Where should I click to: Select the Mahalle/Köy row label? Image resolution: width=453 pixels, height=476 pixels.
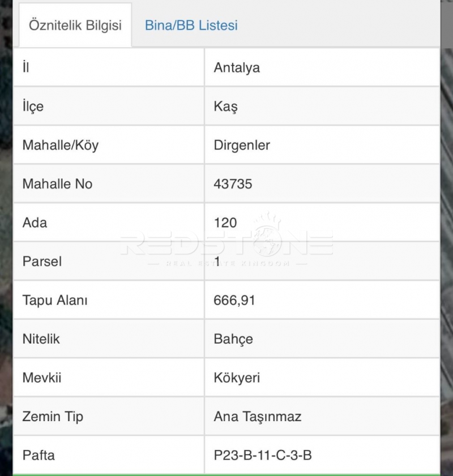pos(60,145)
